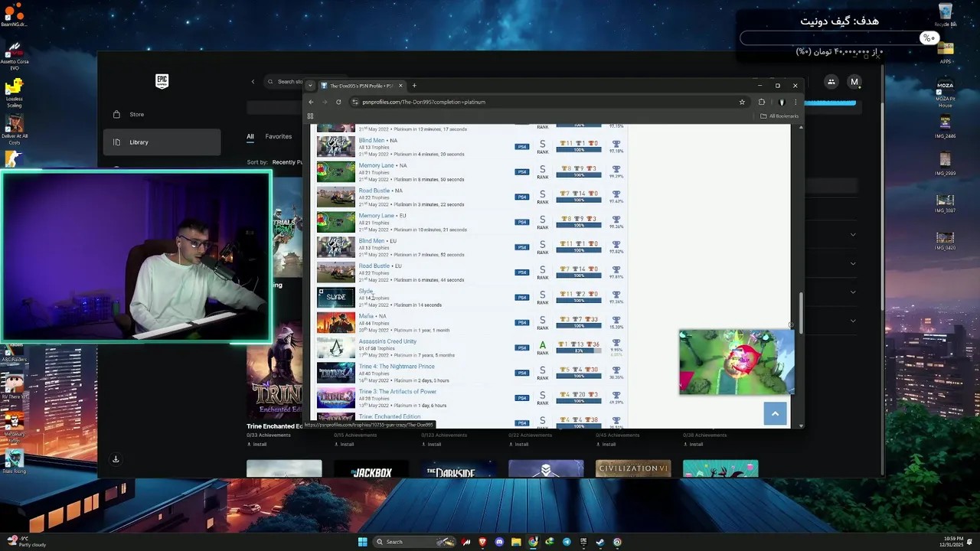Viewport: 980px width, 551px height.
Task: Open File Explorer from taskbar
Action: [516, 542]
